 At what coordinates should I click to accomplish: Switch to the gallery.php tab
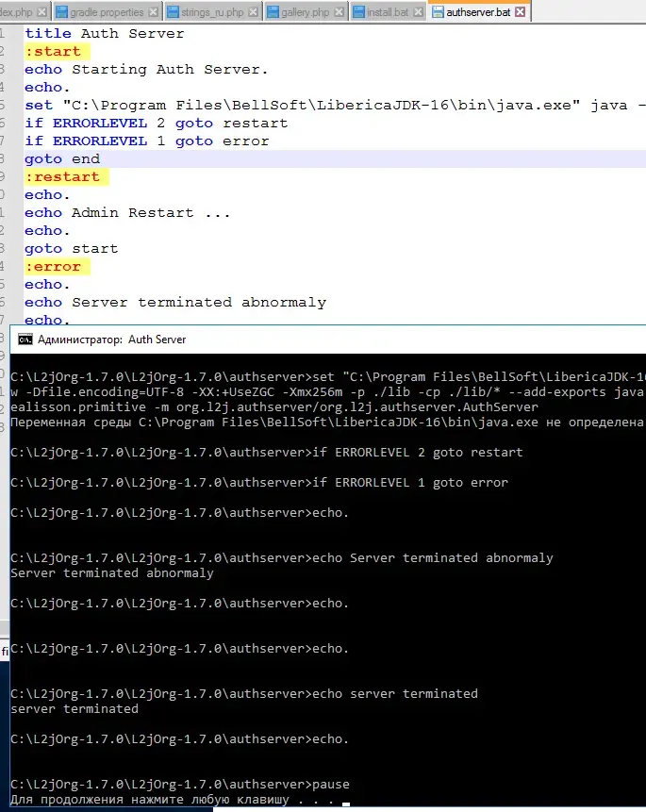[x=306, y=12]
